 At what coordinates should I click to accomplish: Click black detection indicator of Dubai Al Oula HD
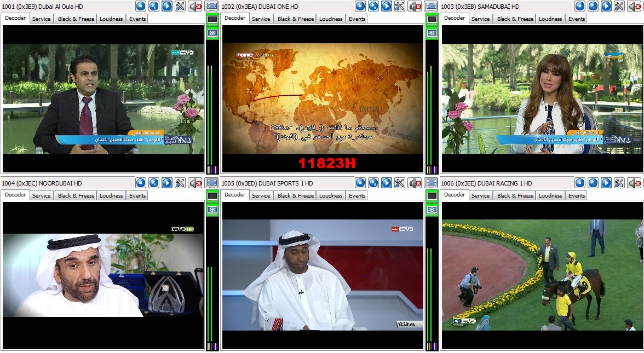point(212,19)
